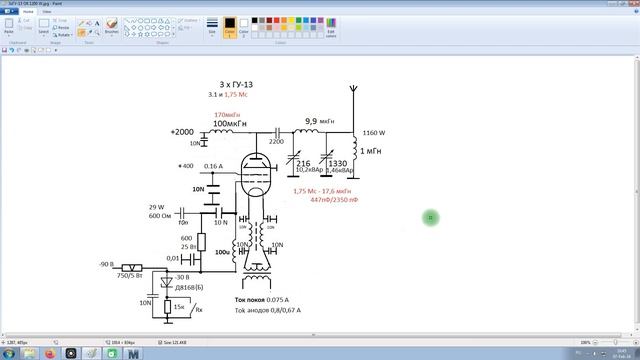Viewport: 640px width, 360px height.
Task: Open the taskbar app with M icon
Action: click(133, 353)
